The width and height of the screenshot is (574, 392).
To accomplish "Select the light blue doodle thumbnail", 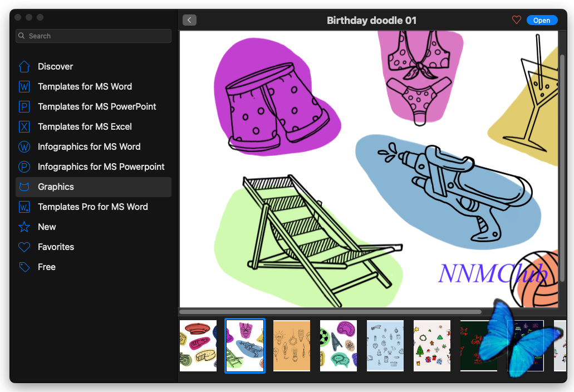I will tap(385, 346).
